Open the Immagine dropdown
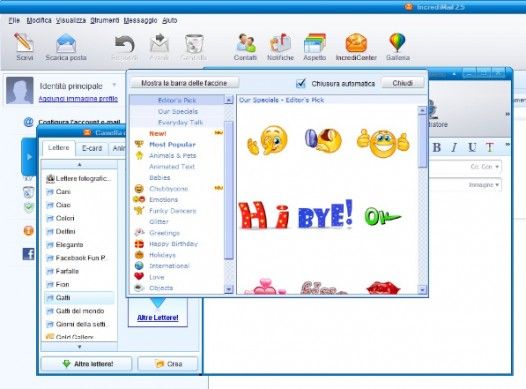 pos(484,185)
